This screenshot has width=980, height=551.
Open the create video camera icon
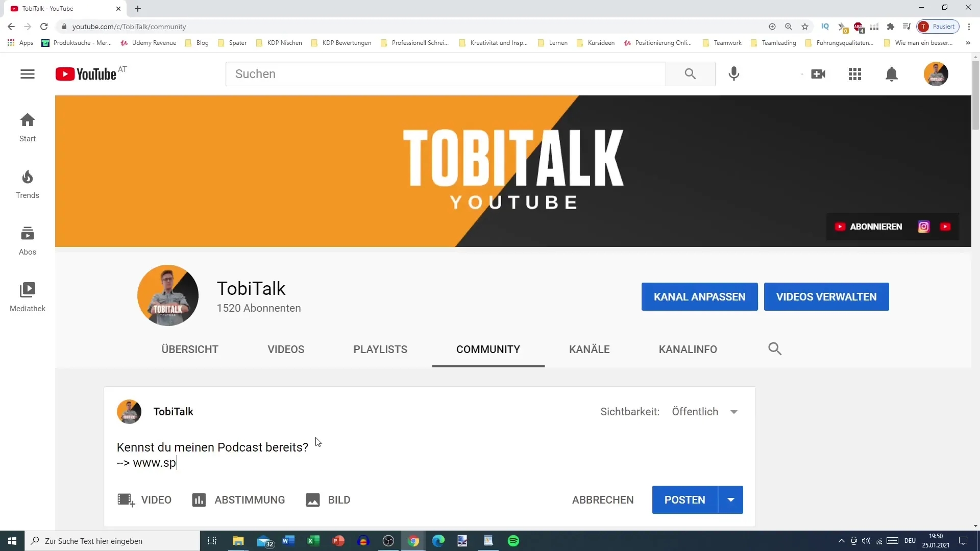[x=818, y=74]
